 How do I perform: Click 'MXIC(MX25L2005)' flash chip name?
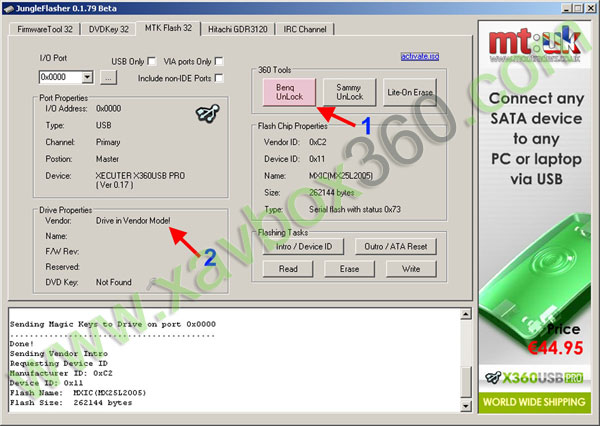click(x=341, y=176)
